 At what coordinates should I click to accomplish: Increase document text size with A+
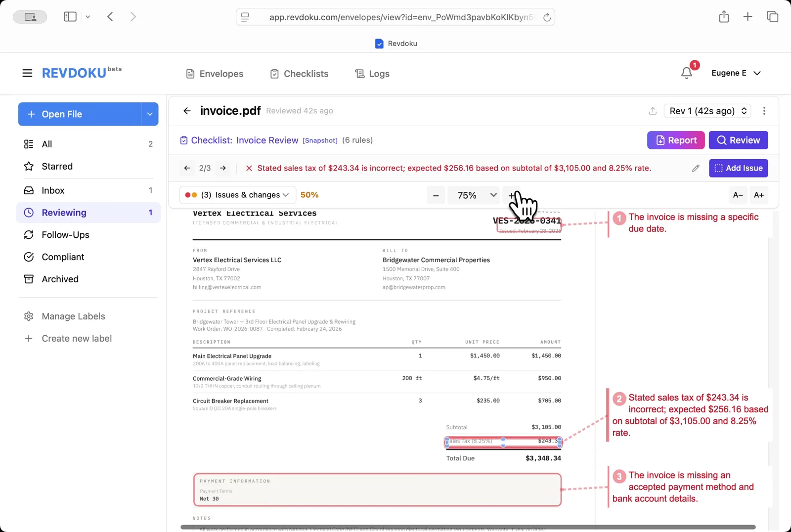[x=759, y=195]
